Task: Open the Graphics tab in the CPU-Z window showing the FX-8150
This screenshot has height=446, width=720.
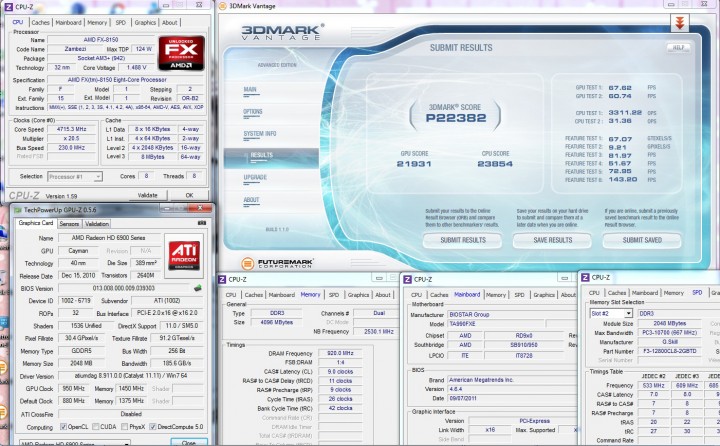Action: [x=145, y=23]
